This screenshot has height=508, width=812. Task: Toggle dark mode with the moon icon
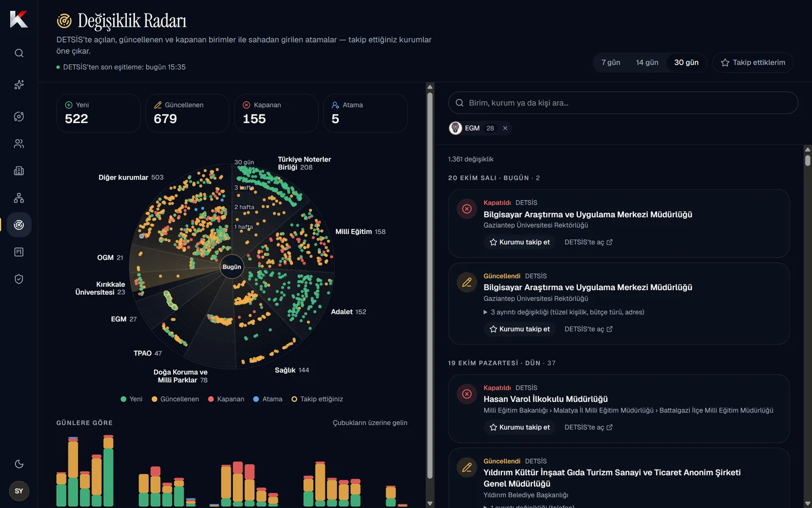coord(19,464)
